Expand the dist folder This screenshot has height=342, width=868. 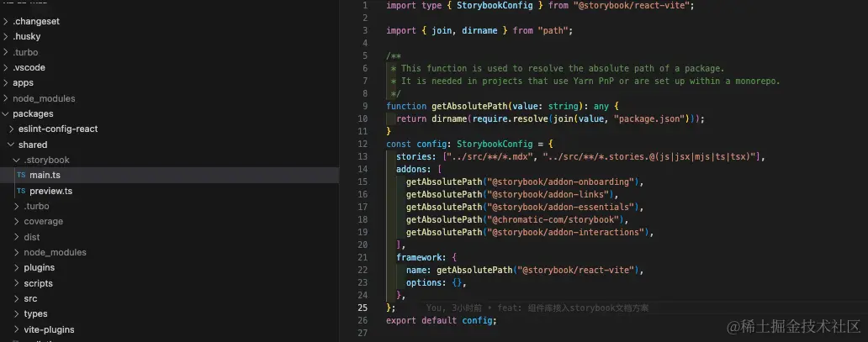coord(32,237)
